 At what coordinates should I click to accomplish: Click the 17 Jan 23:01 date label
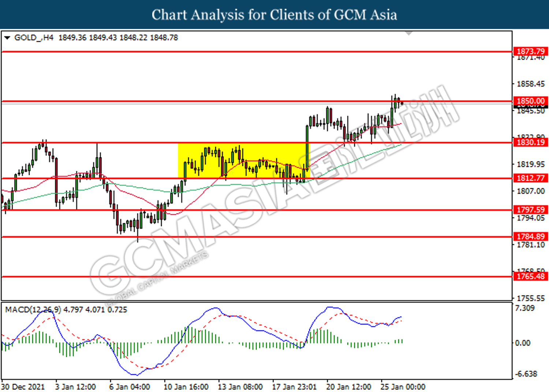pyautogui.click(x=294, y=387)
